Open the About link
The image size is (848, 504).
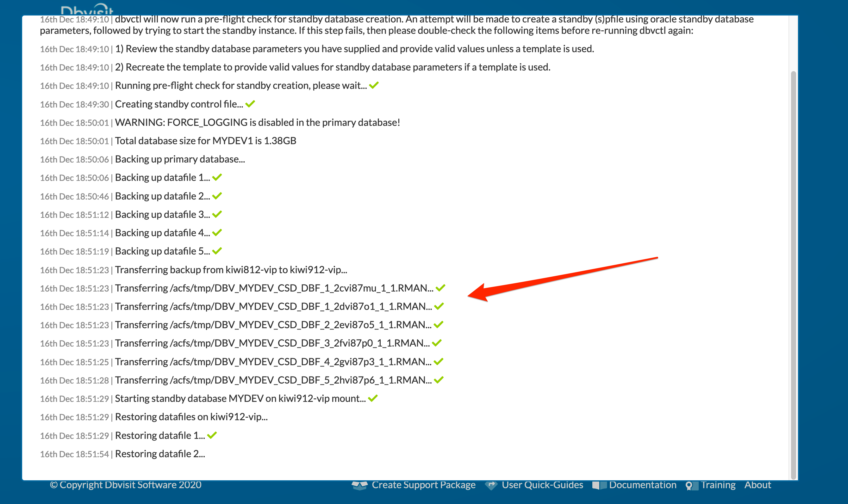(758, 485)
